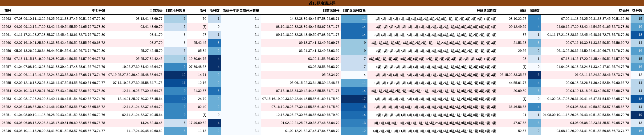Click warm count 17 in row 26253

click(x=364, y=98)
